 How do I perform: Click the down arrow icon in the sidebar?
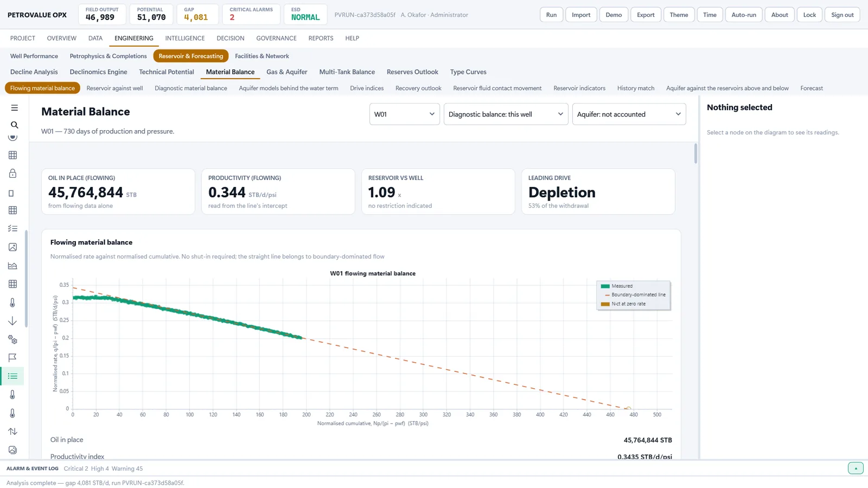(12, 321)
